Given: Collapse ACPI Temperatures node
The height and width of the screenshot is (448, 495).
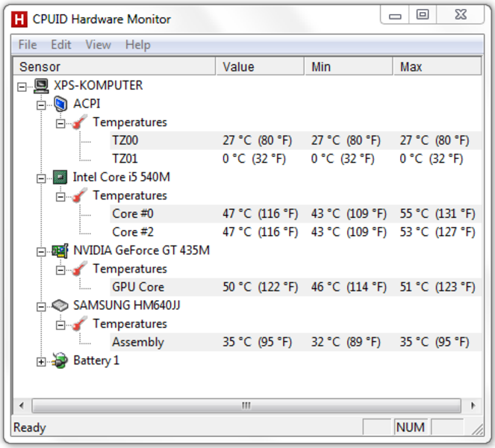Looking at the screenshot, I should 60,123.
